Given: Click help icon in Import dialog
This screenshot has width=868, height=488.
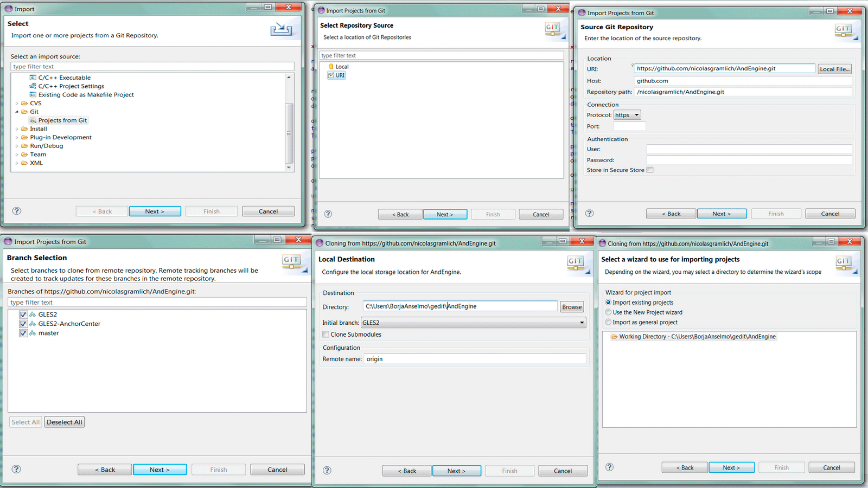Looking at the screenshot, I should 17,211.
